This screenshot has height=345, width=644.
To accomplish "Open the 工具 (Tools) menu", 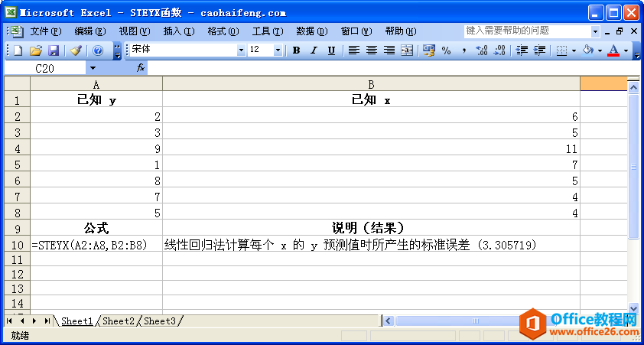I will click(x=268, y=31).
